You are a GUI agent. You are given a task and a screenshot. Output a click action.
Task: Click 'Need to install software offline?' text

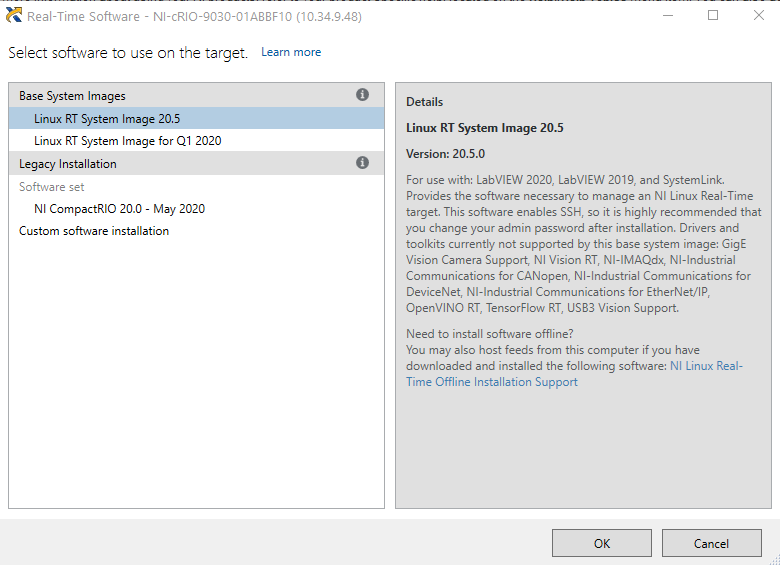pyautogui.click(x=489, y=334)
